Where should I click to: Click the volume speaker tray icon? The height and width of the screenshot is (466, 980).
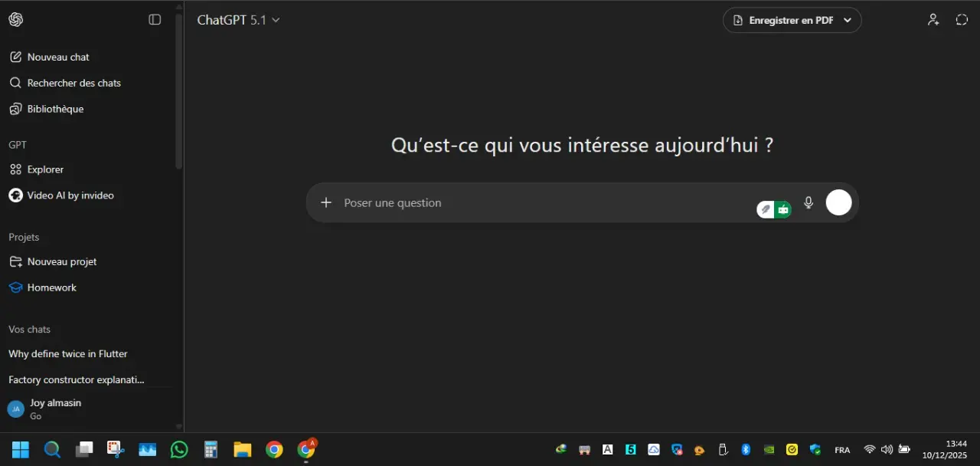point(887,450)
